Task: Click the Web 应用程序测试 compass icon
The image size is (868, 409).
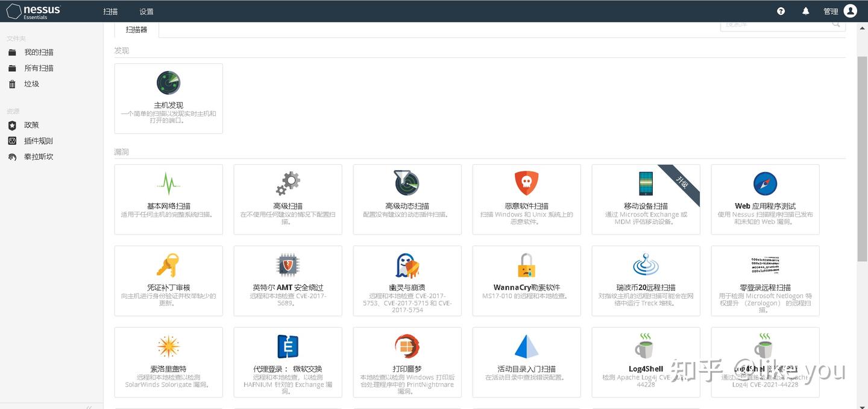Action: point(765,183)
